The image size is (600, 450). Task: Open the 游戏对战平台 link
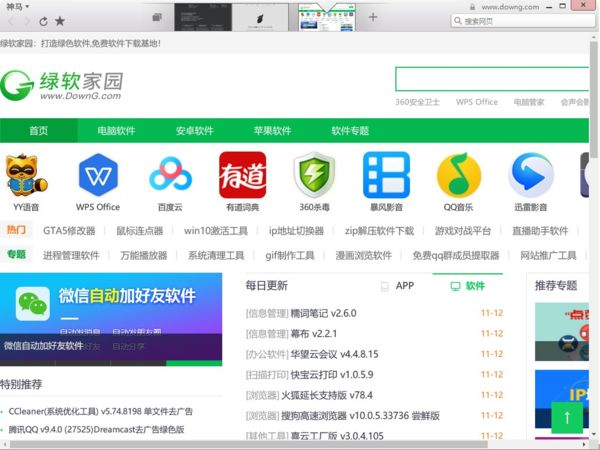pos(463,231)
